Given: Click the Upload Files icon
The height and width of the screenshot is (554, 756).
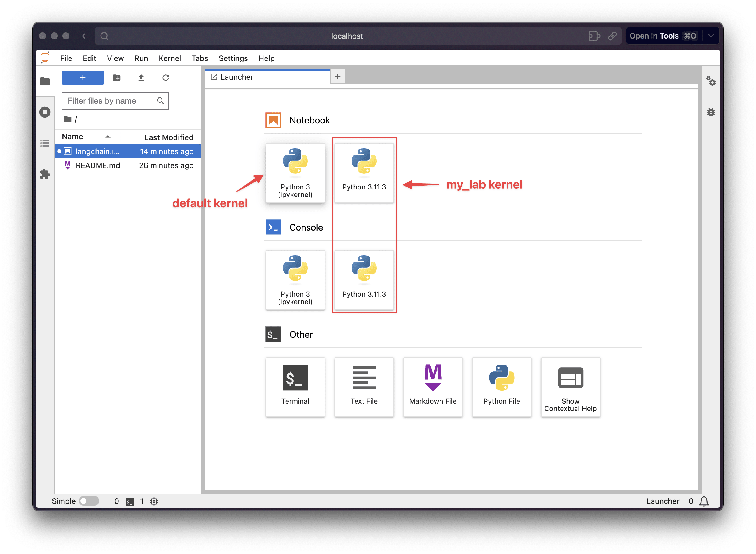Looking at the screenshot, I should point(141,78).
